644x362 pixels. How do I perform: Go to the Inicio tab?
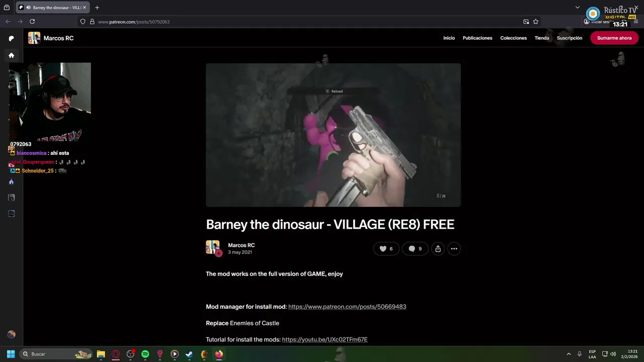[x=449, y=38]
